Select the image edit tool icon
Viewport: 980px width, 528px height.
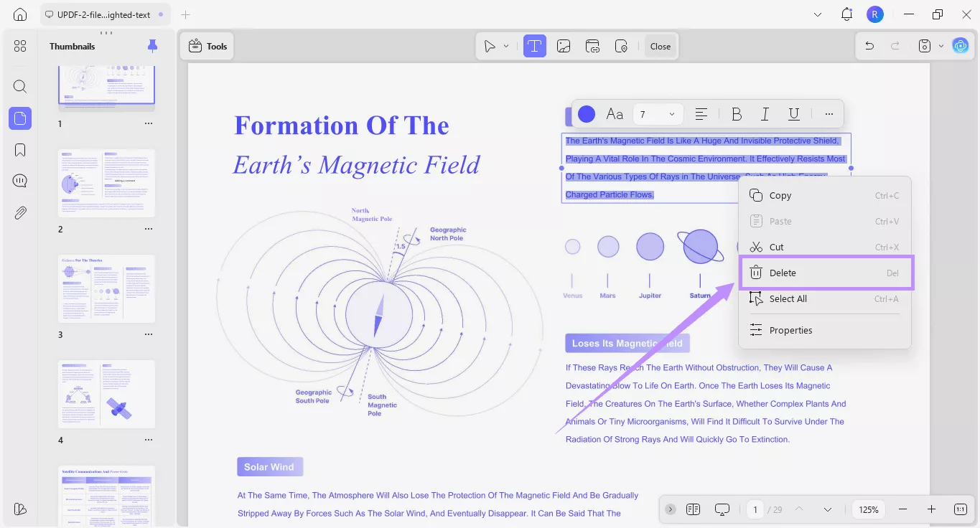click(564, 46)
